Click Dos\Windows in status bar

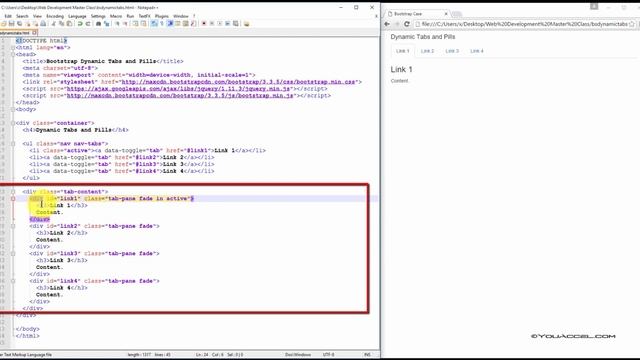pyautogui.click(x=298, y=355)
